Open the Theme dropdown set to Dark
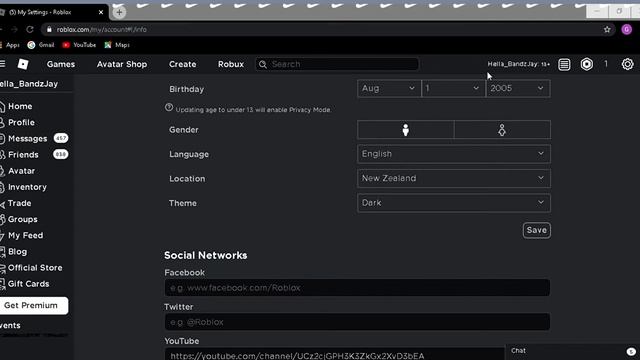This screenshot has width=640, height=360. pos(454,203)
